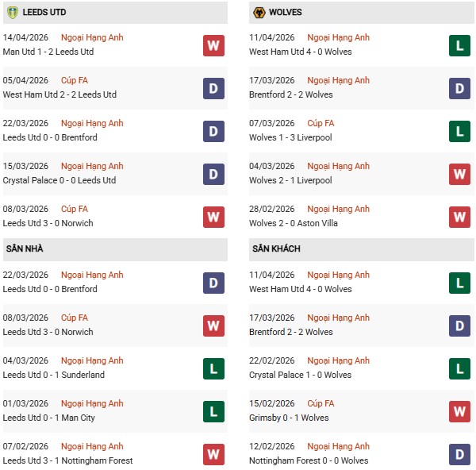Click the Crystal Palace 0-0 Leeds Utd match

click(x=59, y=180)
